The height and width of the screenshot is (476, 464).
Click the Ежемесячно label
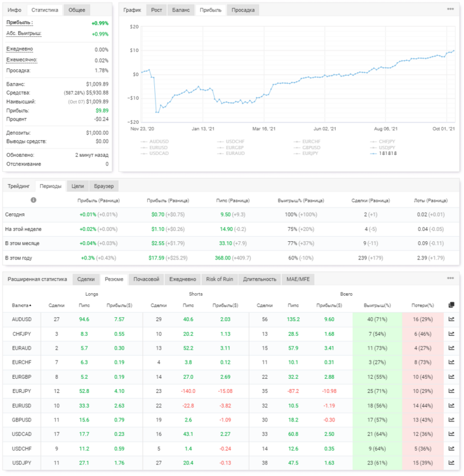point(22,60)
